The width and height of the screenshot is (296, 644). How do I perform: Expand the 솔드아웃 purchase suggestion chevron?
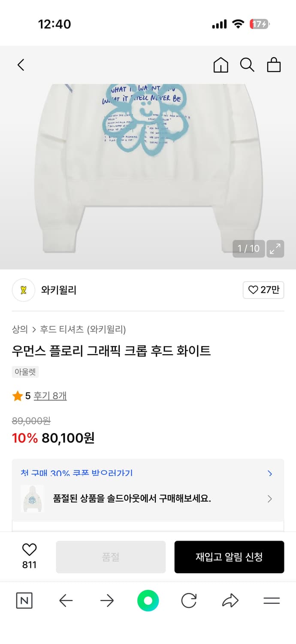270,499
